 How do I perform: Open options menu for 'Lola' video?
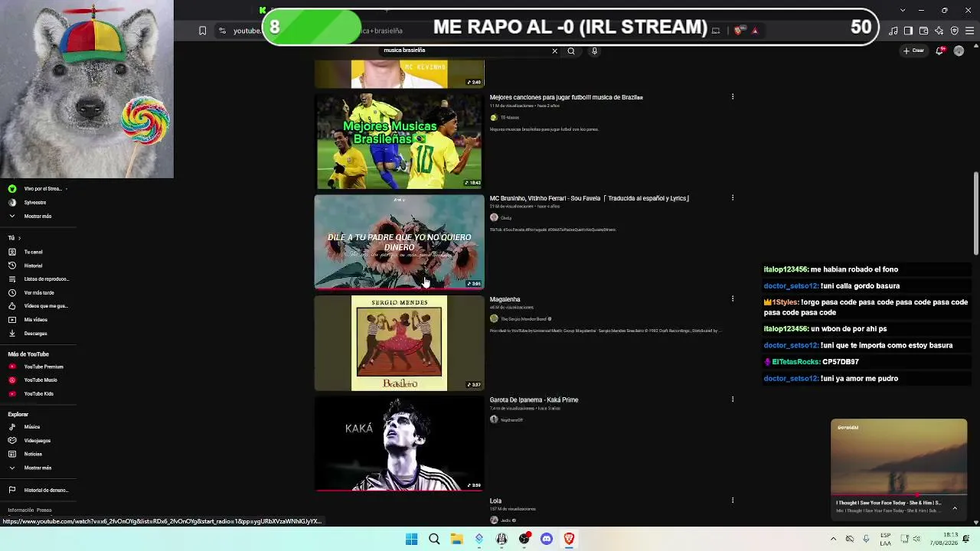(733, 500)
